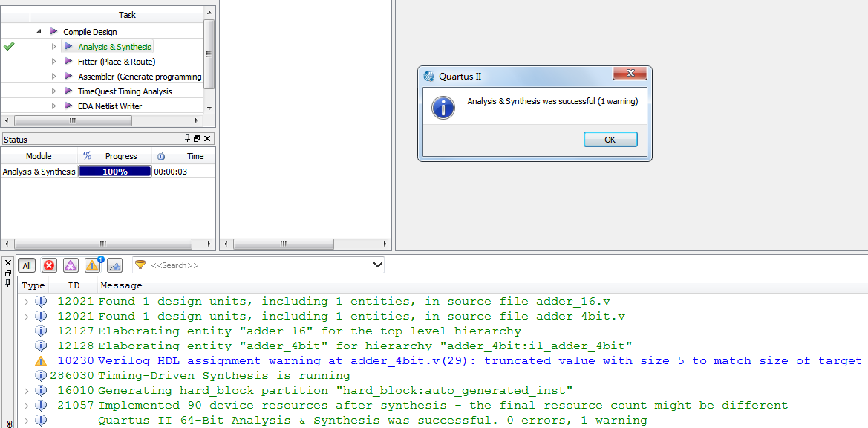Click the ID column header
The height and width of the screenshot is (428, 868).
point(74,285)
